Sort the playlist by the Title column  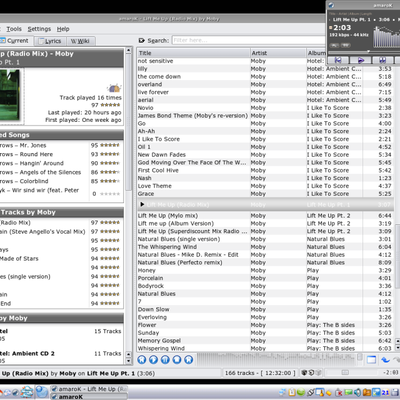tap(193, 53)
